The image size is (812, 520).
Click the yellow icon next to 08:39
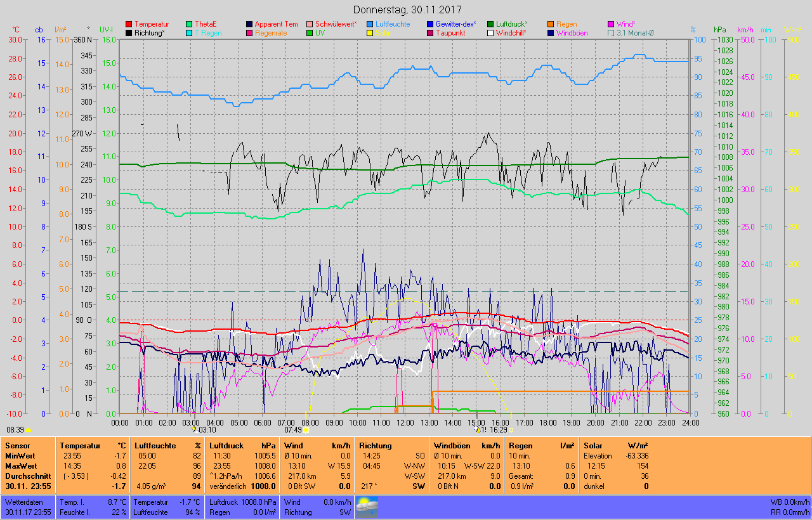click(x=28, y=429)
